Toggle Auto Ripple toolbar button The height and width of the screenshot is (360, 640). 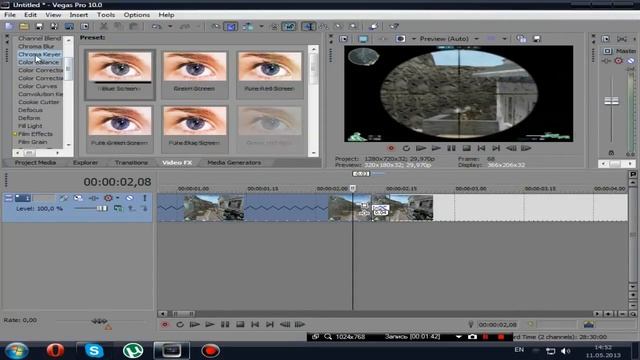pyautogui.click(x=248, y=27)
